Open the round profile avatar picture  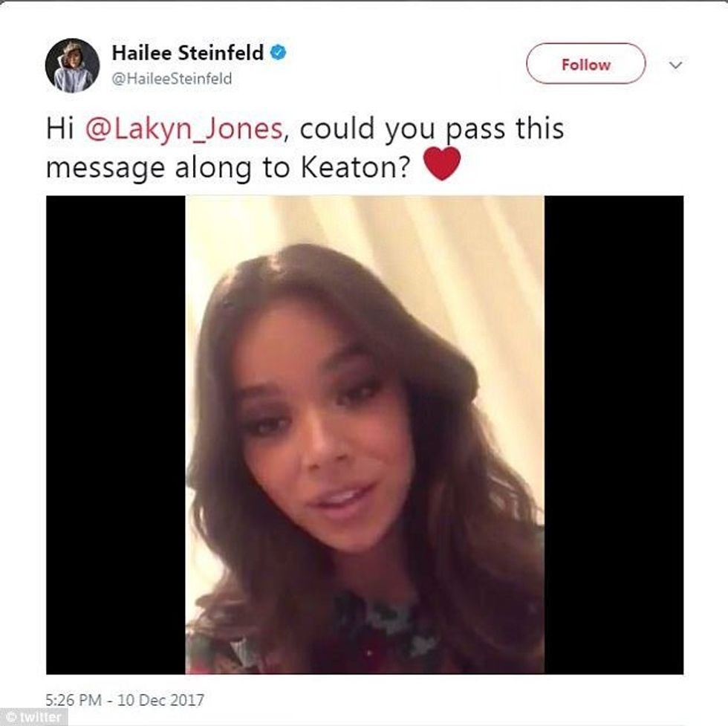pos(72,65)
